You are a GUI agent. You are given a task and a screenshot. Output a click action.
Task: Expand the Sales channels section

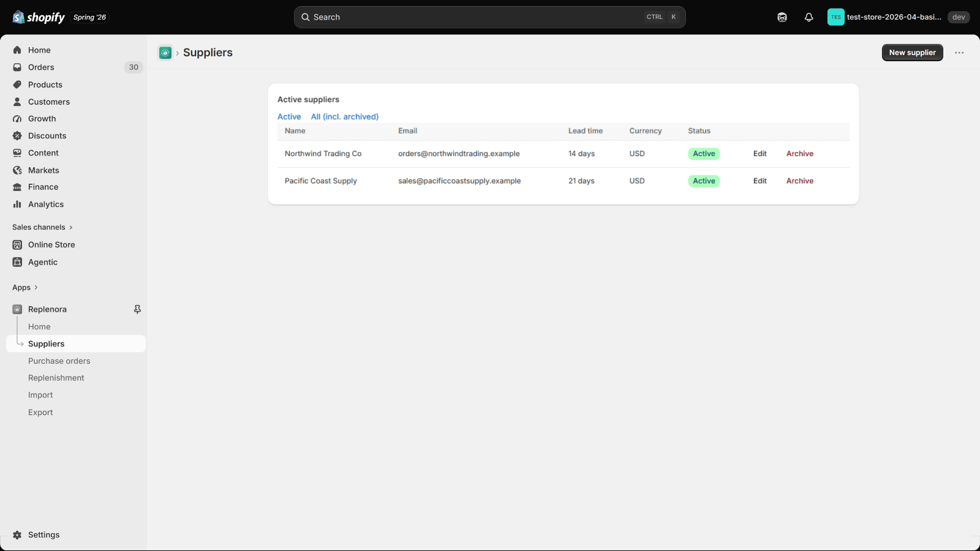tap(42, 227)
